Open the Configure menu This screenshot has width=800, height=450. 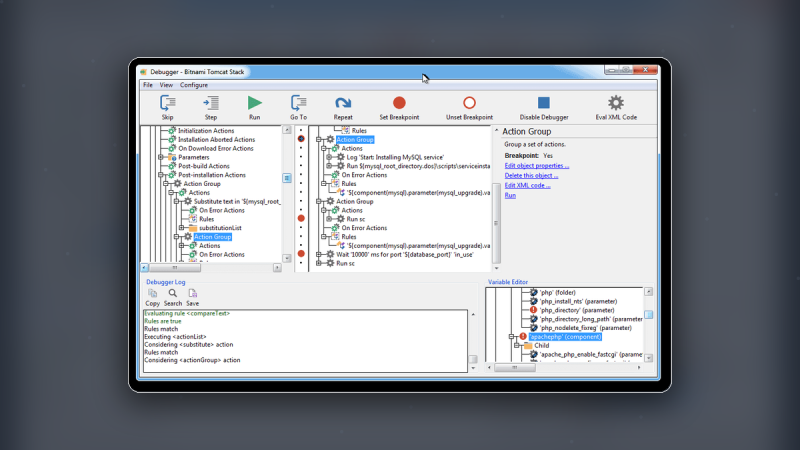(x=194, y=85)
